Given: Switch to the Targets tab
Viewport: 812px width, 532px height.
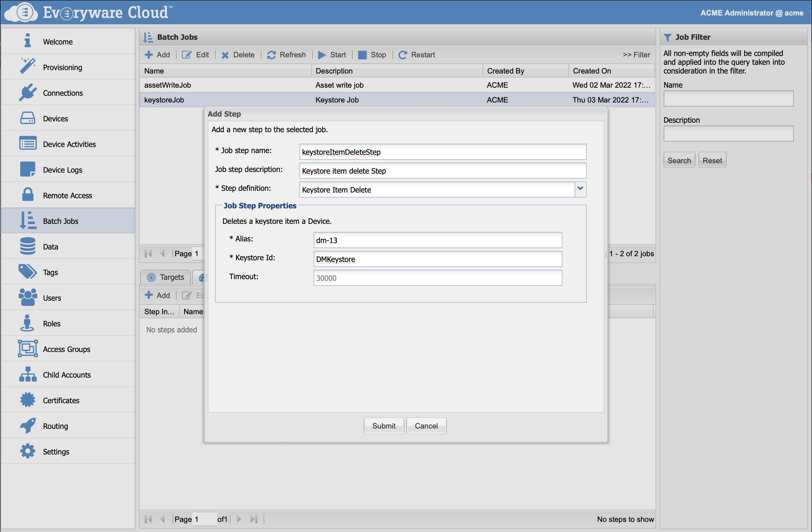Looking at the screenshot, I should pos(166,277).
